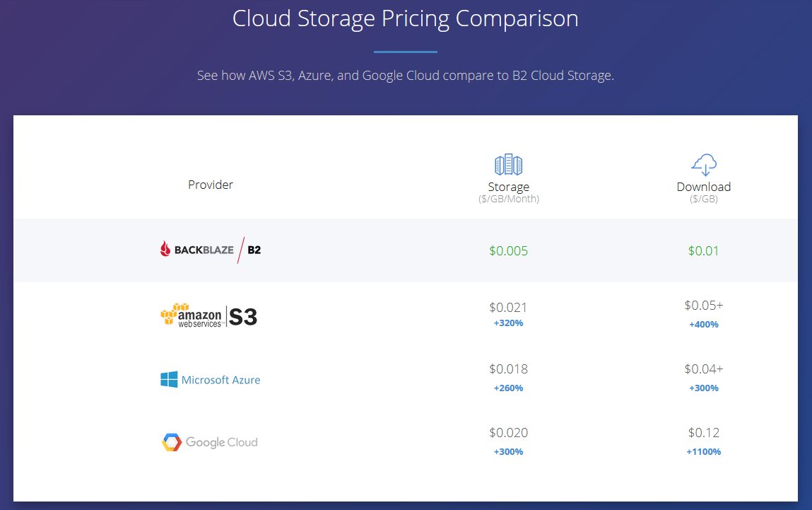The image size is (812, 510).
Task: Click Azure download price $0.04+
Action: point(704,369)
